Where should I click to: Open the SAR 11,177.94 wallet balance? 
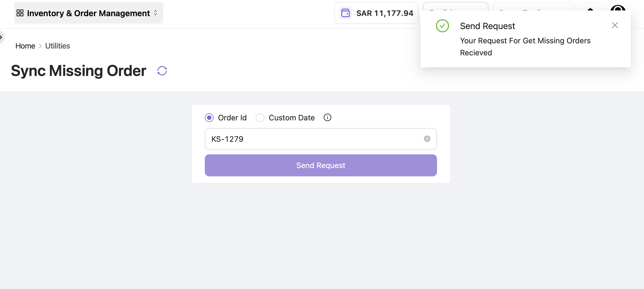[x=384, y=13]
